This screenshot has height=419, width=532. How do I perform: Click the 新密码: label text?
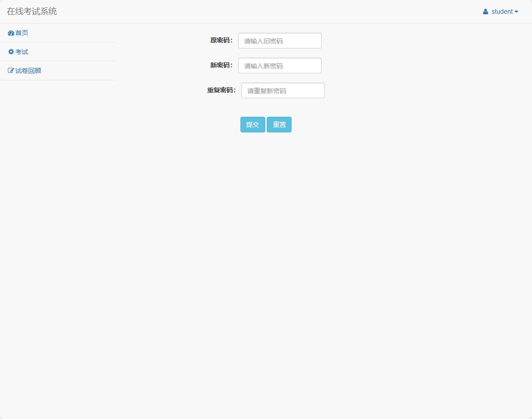[221, 65]
